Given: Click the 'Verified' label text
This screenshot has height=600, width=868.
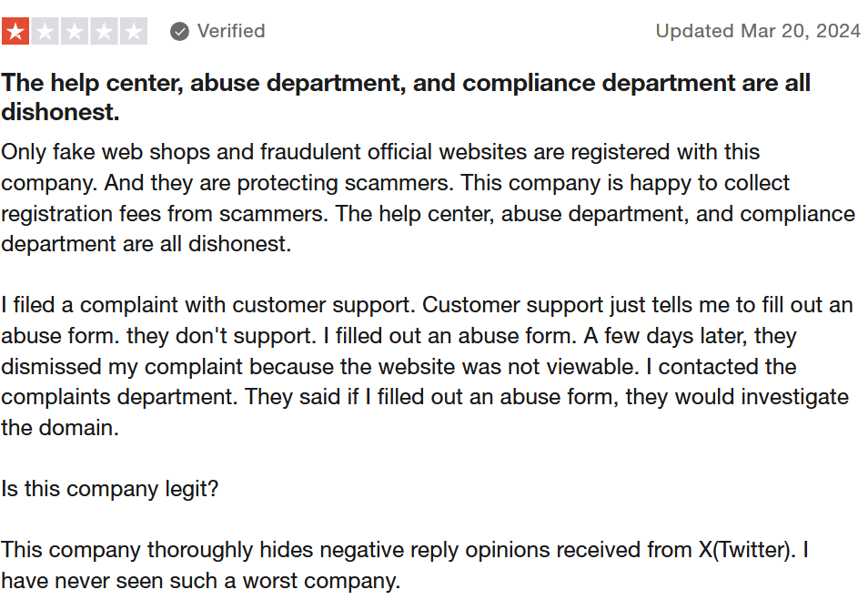Looking at the screenshot, I should coord(231,32).
